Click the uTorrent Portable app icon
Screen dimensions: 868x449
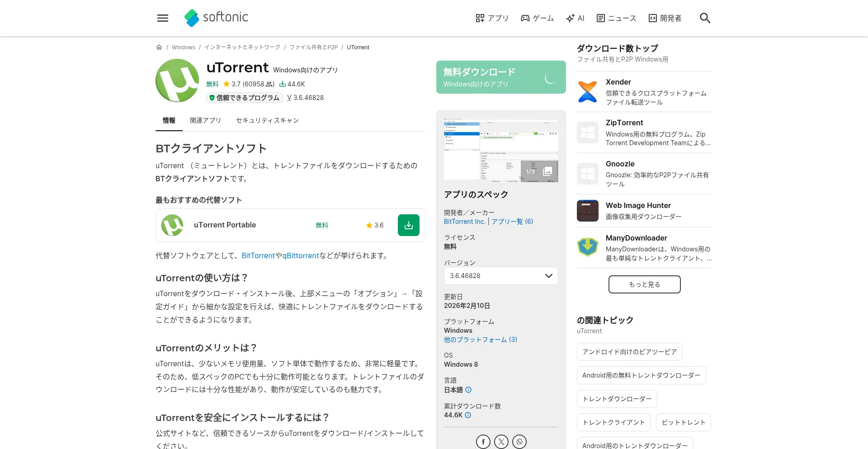(x=172, y=225)
